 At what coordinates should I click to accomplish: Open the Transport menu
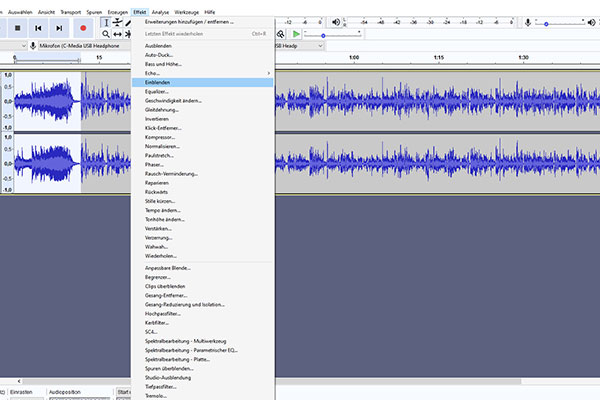coord(71,12)
